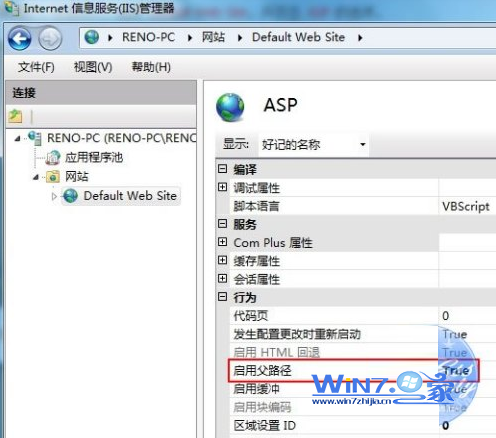Image resolution: width=496 pixels, height=438 pixels.
Task: Collapse the 行为 property category
Action: [222, 297]
